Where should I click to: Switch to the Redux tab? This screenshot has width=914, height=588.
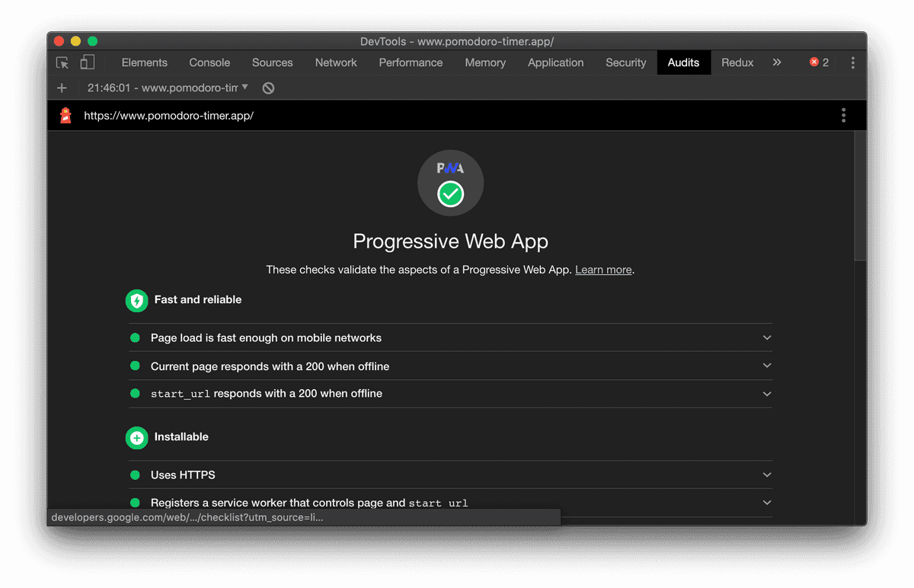(737, 62)
